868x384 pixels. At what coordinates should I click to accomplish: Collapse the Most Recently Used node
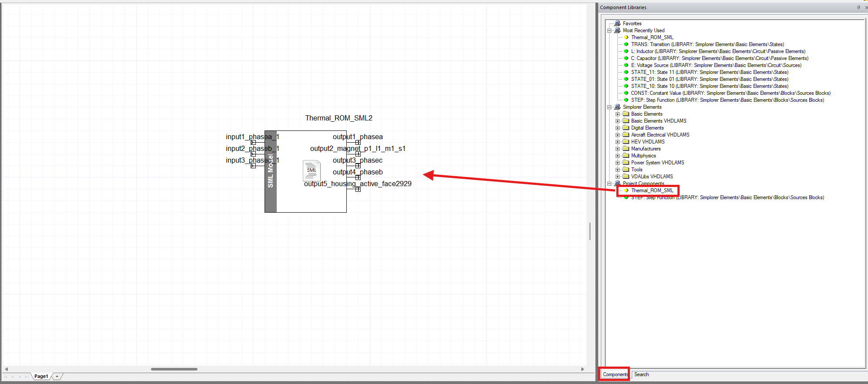coord(610,30)
